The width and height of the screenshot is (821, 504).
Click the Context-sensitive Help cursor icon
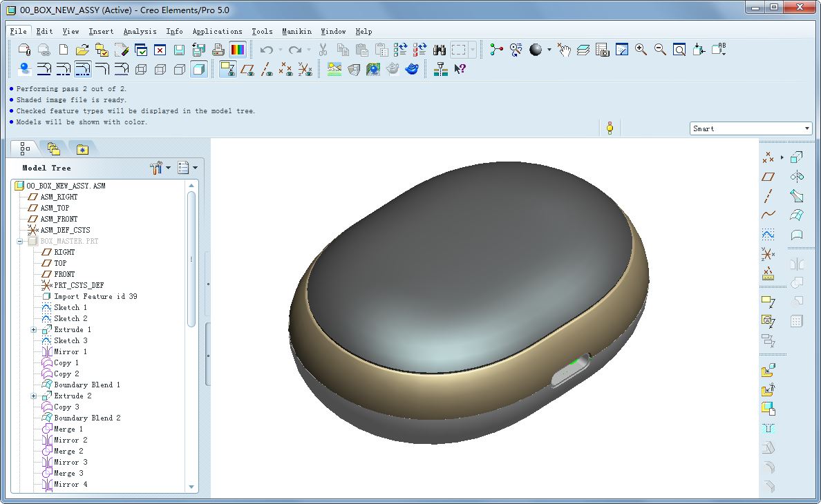coord(460,69)
